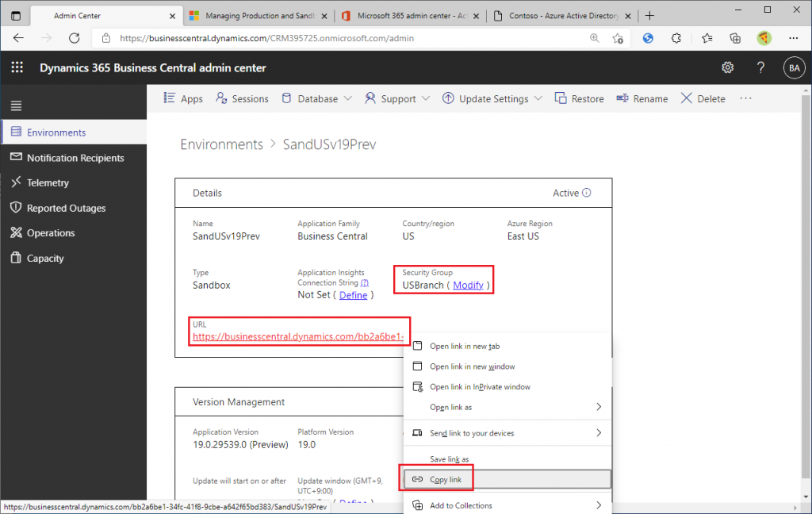Open the settings gear in admin center
Image resolution: width=812 pixels, height=514 pixels.
[x=728, y=67]
